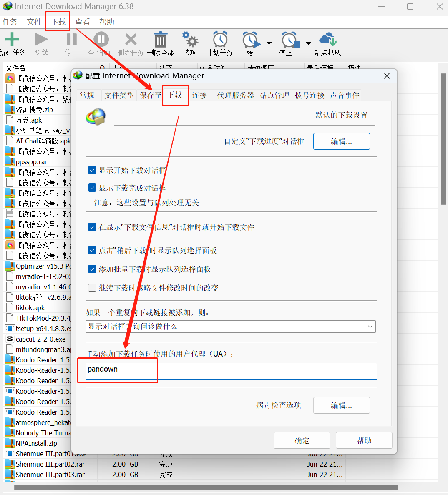Click the 文件名 column header
Viewport: 448px width, 495px height.
click(x=50, y=68)
